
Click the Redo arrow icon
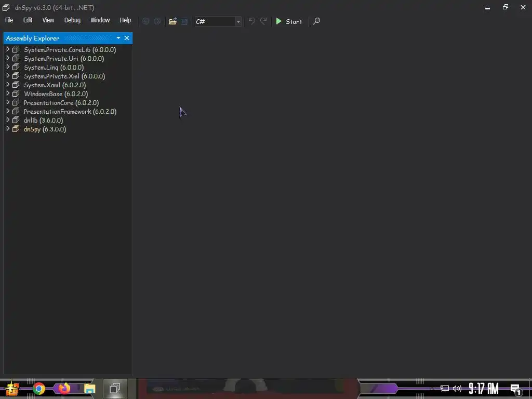point(263,21)
